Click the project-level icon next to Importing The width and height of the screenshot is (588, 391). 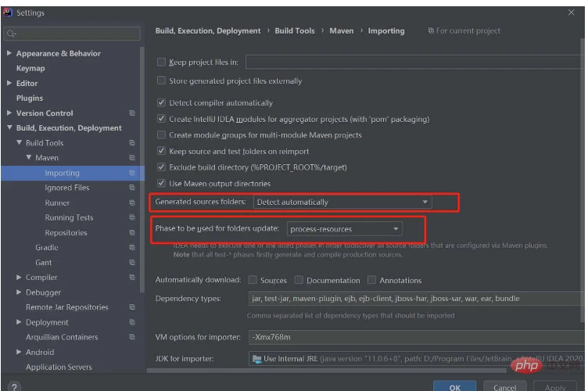(x=132, y=173)
